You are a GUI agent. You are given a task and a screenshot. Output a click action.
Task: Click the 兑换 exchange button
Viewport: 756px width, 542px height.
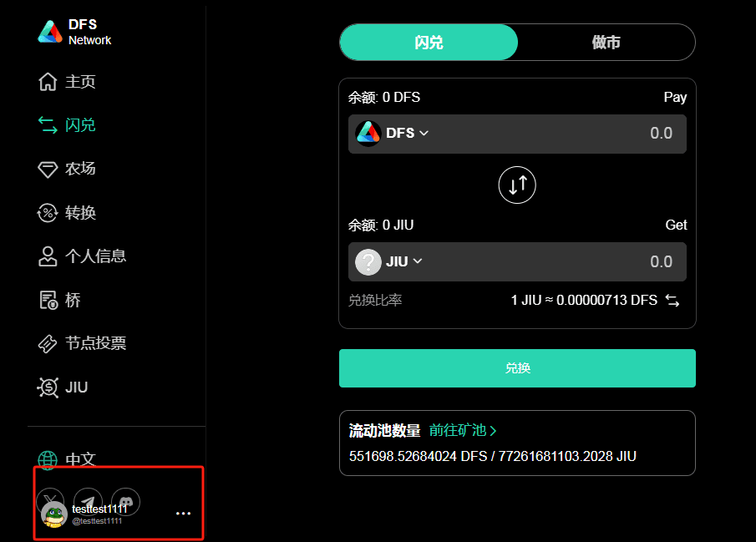(x=517, y=368)
